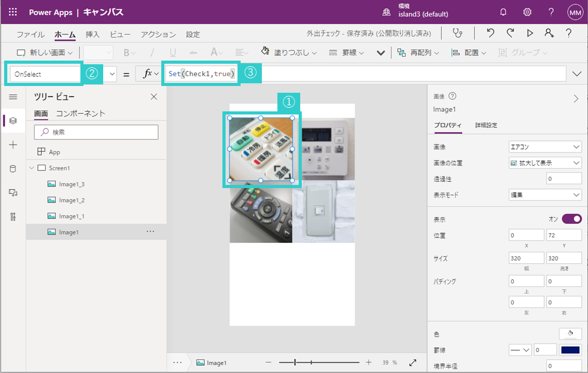Open the border style dropdown
Screen dimensions: 588x373
[x=520, y=350]
